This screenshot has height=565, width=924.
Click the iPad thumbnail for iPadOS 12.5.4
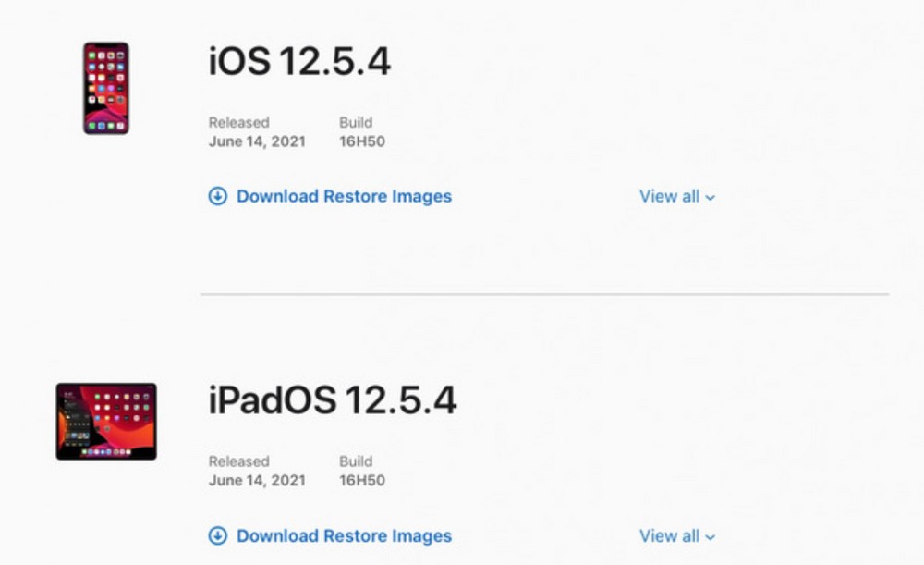click(x=106, y=421)
